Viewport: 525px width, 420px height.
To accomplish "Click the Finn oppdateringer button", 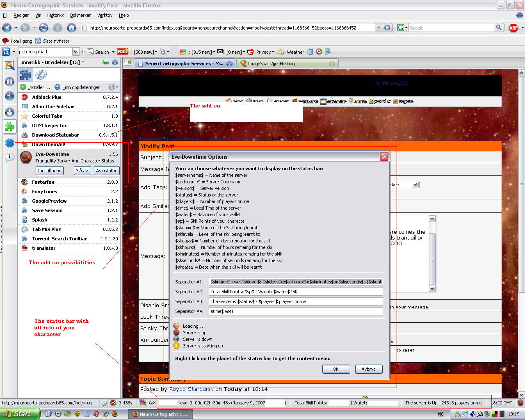I will click(77, 87).
